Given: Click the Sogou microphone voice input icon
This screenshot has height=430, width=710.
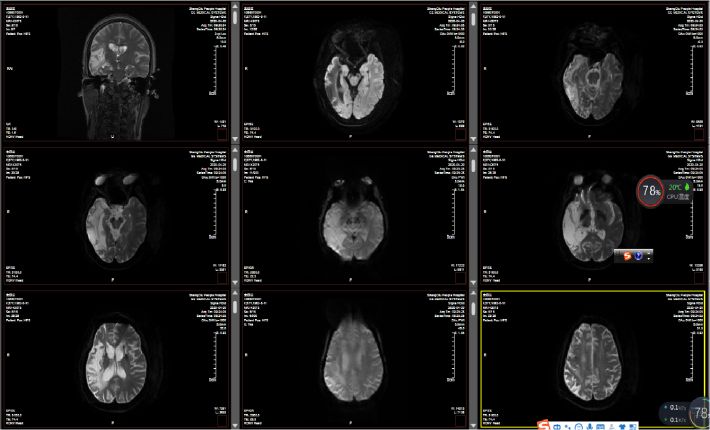Looking at the screenshot, I should (x=589, y=426).
